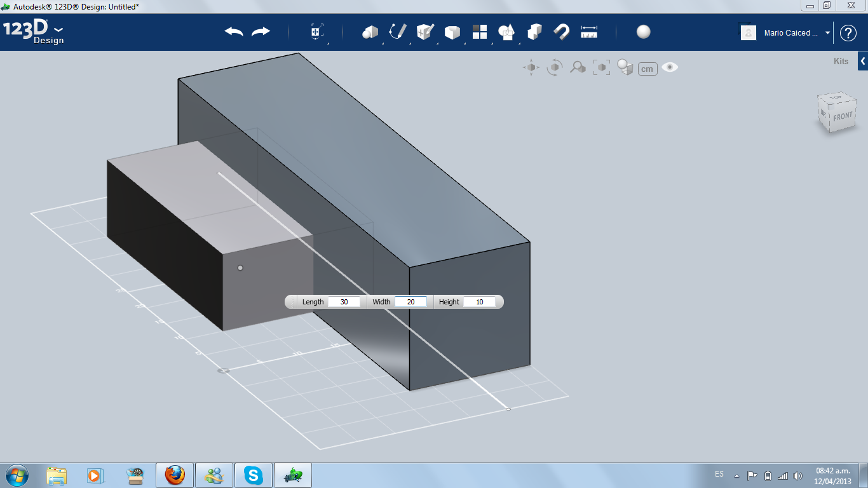Click the Length value field

(344, 302)
